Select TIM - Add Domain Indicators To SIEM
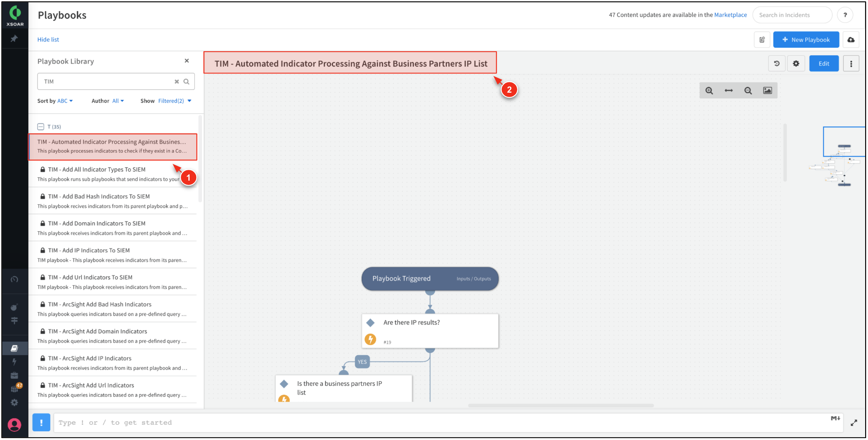The image size is (868, 440). click(x=113, y=228)
